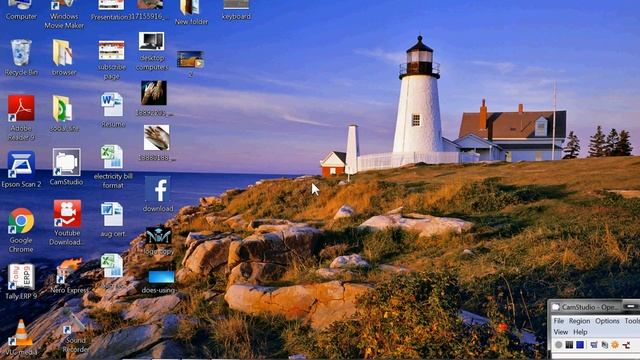The image size is (640, 360).
Task: Select the does-using- image file
Action: [x=160, y=282]
